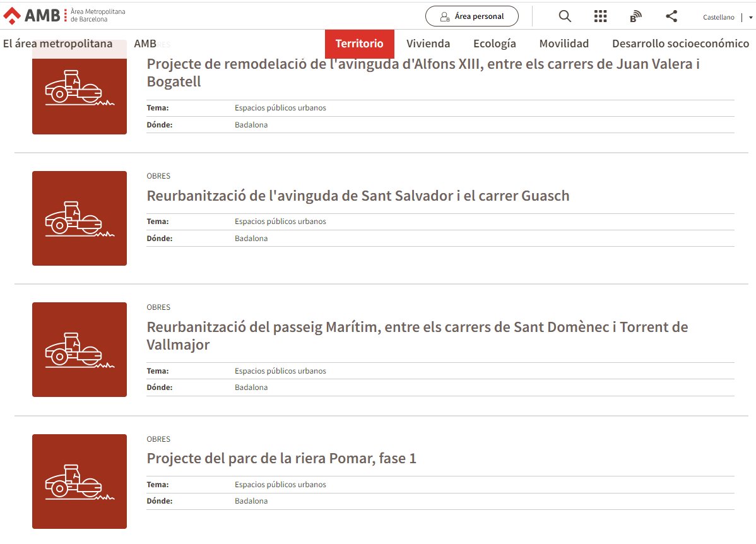Click Espacios públicos urbanos in the Sant Salvador entry
This screenshot has width=756, height=544.
[280, 222]
